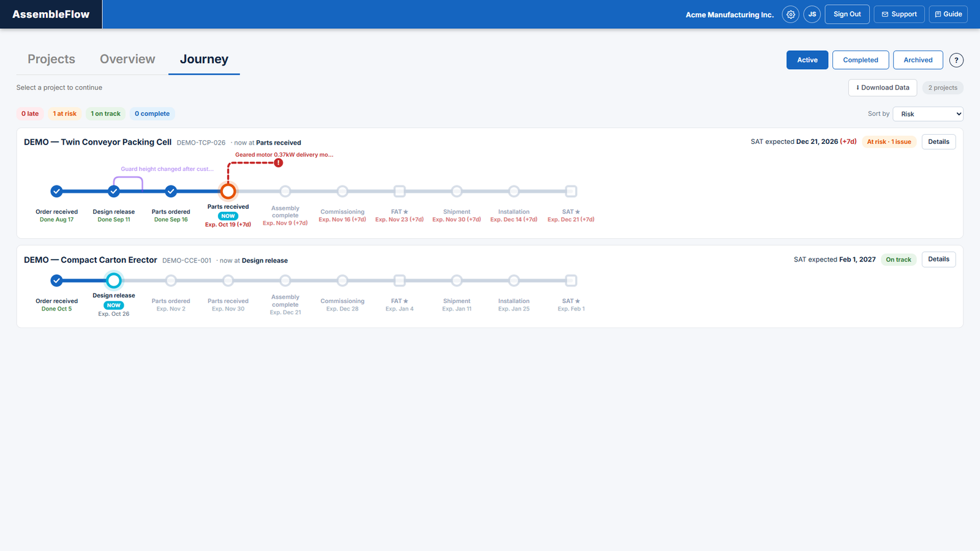Click the AssembleFlow logo
The width and height of the screenshot is (980, 551).
[51, 14]
